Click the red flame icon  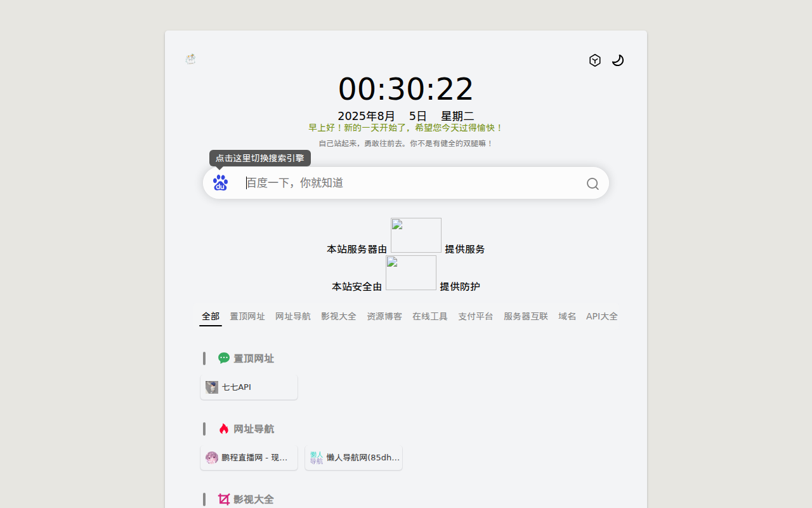(x=224, y=429)
